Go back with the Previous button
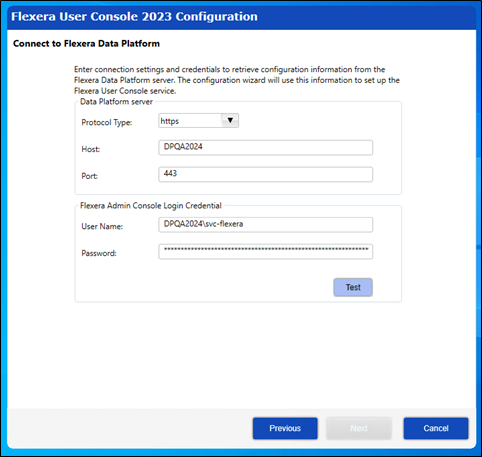The image size is (482, 457). pos(285,428)
